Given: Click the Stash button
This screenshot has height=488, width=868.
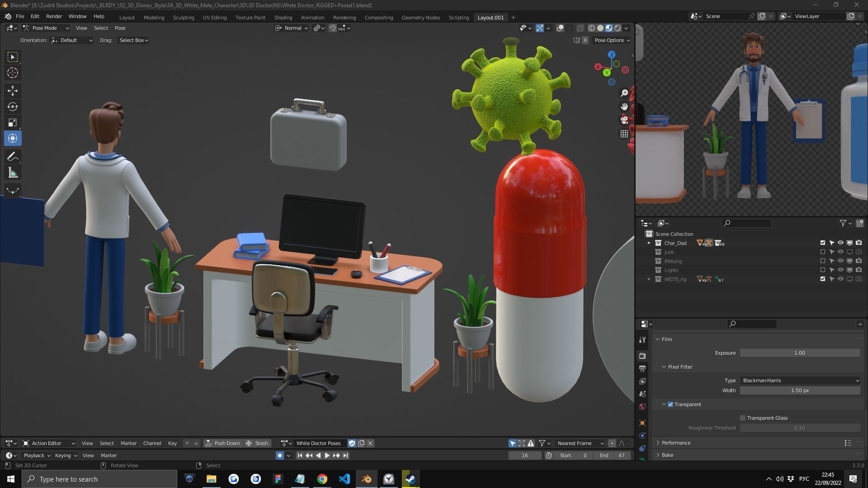Looking at the screenshot, I should 257,443.
